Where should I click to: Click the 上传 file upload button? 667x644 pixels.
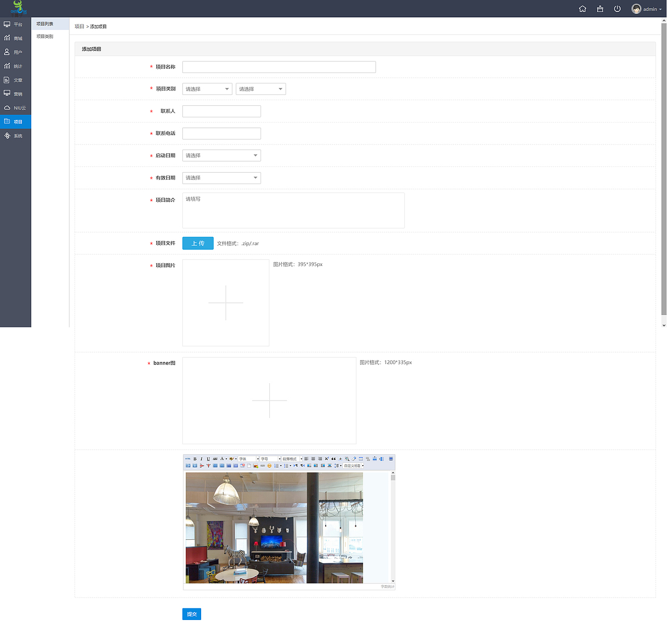click(198, 244)
